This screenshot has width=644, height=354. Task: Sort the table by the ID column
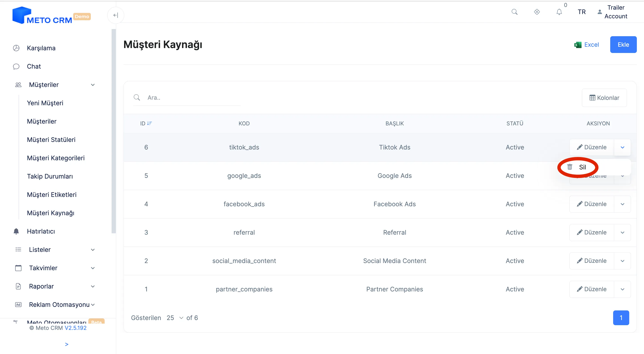point(146,123)
